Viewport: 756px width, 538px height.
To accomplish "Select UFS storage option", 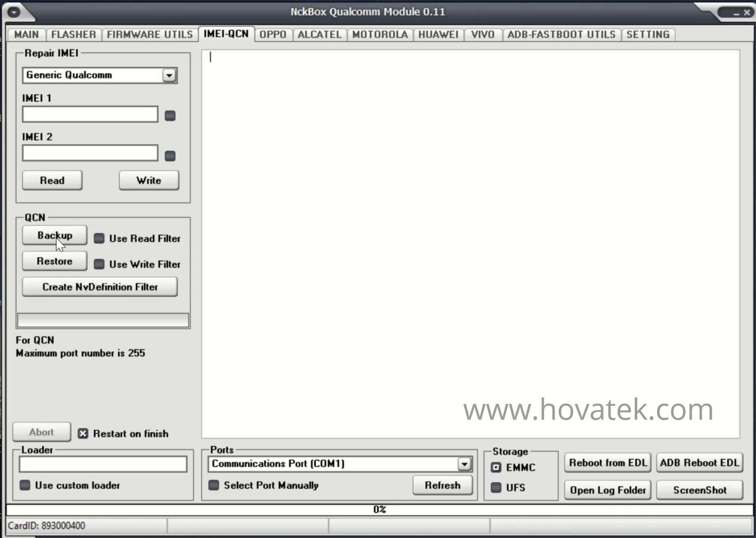I will click(496, 487).
